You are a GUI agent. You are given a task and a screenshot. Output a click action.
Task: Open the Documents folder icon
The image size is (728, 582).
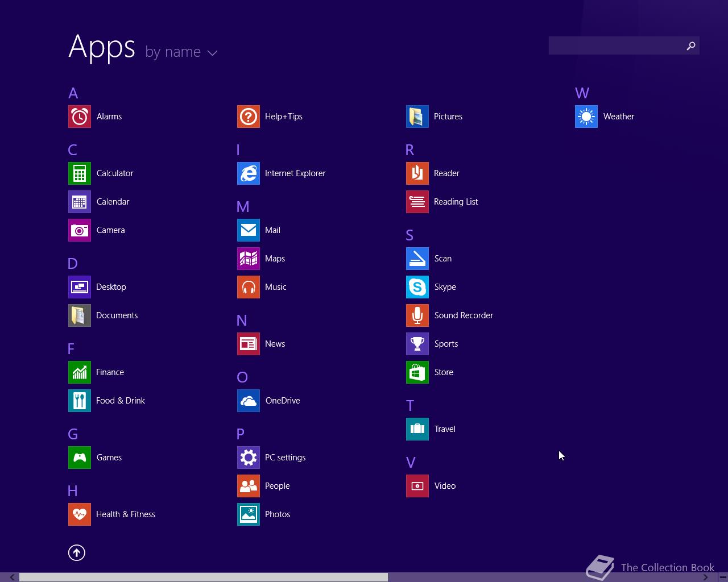coord(80,315)
